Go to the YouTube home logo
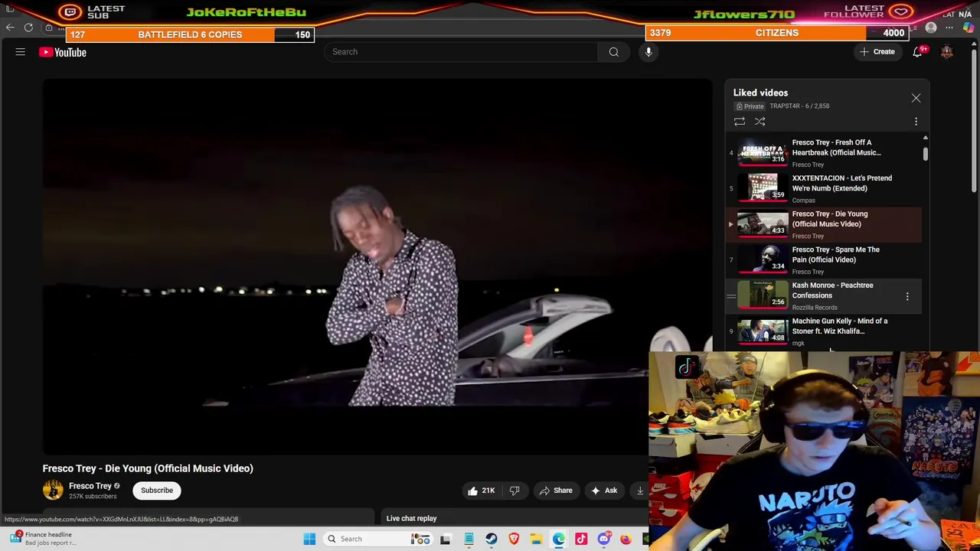Screen dimensions: 980x551 coord(63,52)
